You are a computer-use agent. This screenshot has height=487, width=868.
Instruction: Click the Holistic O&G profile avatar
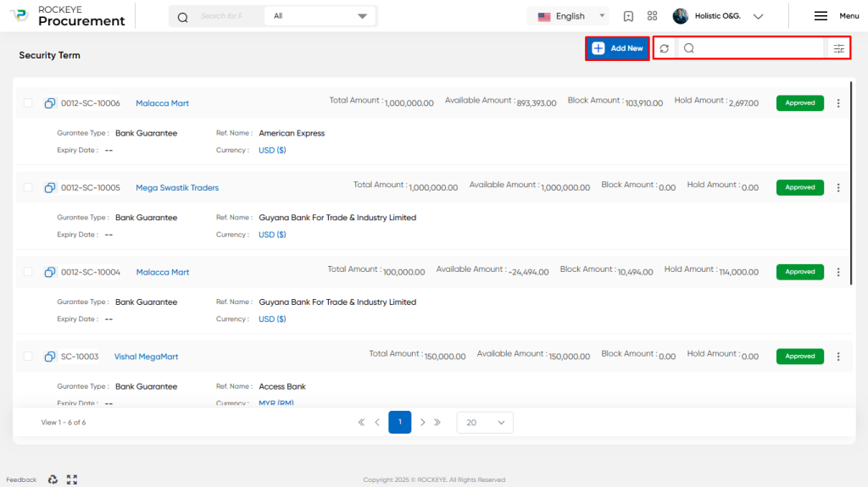(x=681, y=16)
